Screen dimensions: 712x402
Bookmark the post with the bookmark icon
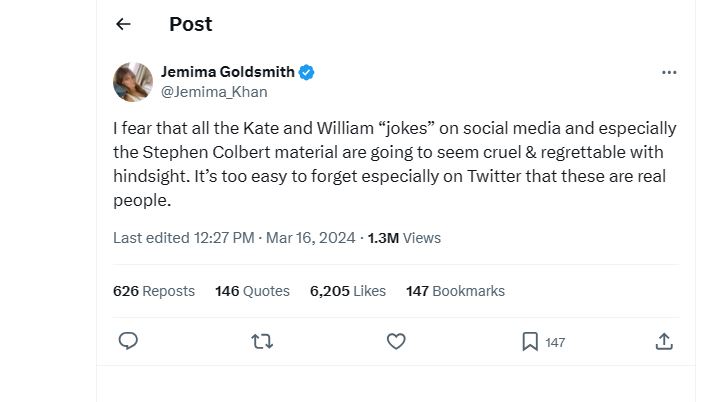tap(530, 342)
